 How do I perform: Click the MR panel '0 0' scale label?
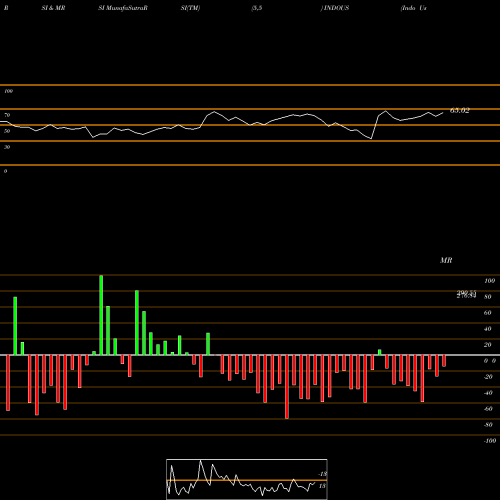[x=490, y=361]
